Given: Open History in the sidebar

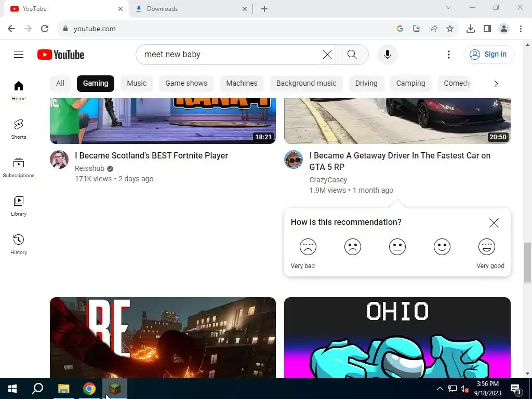Looking at the screenshot, I should coord(19,244).
